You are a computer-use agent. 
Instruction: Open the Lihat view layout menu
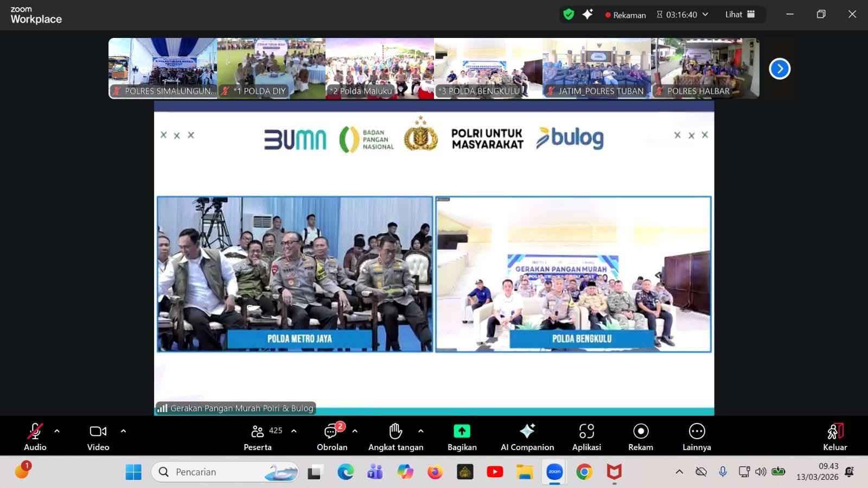point(740,15)
